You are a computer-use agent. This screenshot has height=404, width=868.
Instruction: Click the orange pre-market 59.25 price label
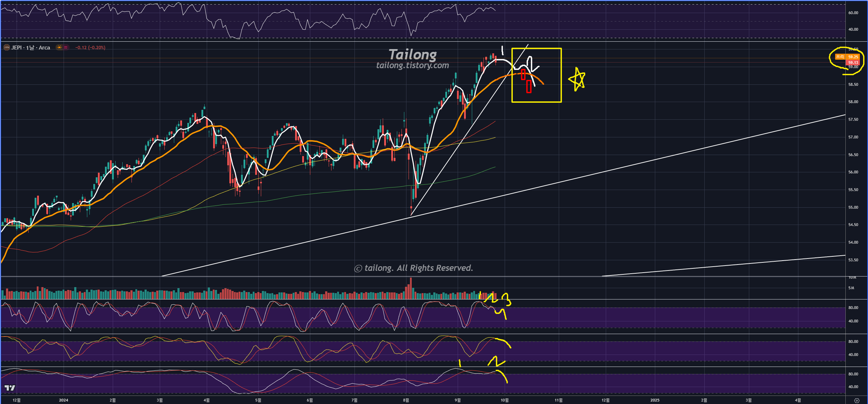[853, 57]
